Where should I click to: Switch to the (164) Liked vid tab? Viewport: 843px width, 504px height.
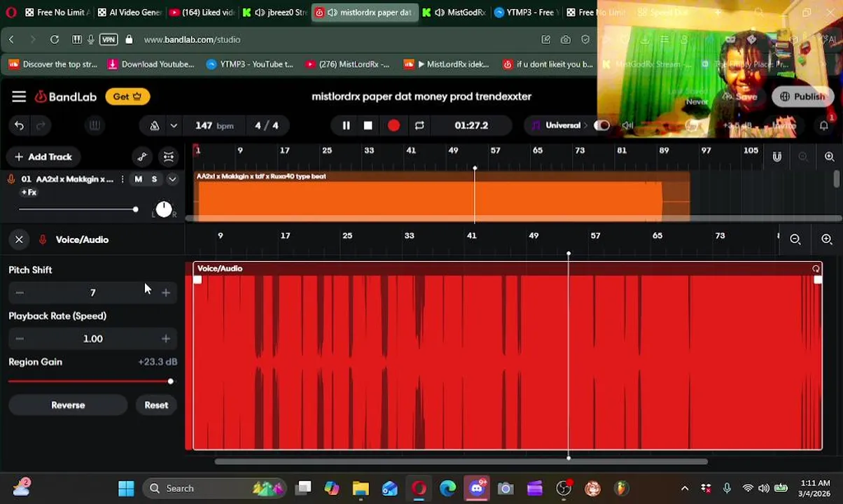202,13
